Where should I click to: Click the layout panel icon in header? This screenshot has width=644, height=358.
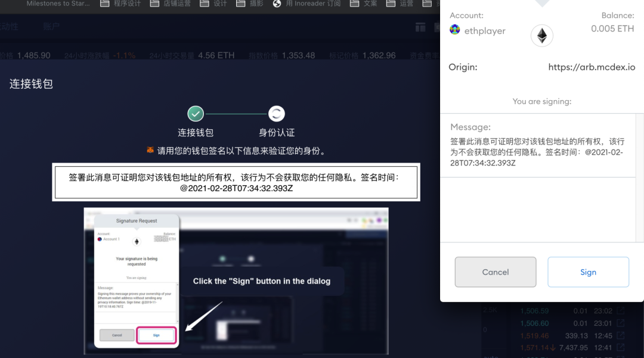click(420, 27)
